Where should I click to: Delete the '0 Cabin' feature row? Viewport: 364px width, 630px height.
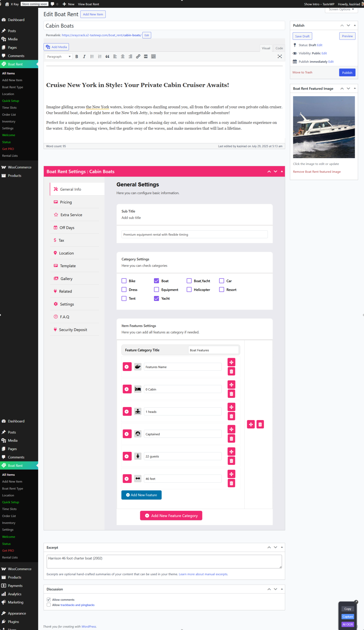click(x=231, y=394)
